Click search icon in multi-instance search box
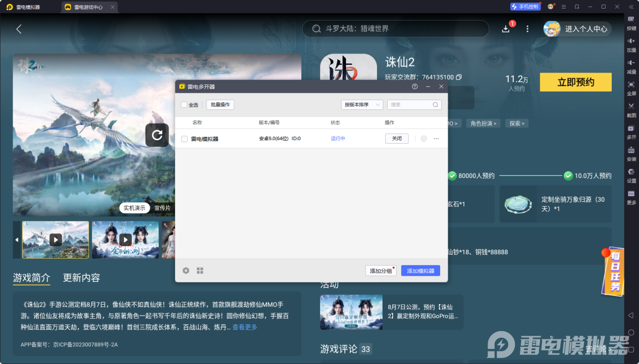The image size is (639, 364). click(x=435, y=105)
